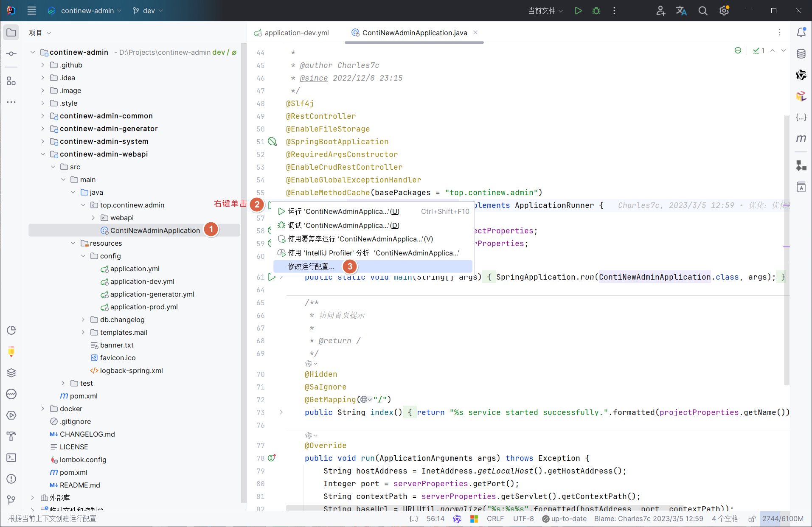Choose 修改运行配置... menu entry

click(373, 266)
